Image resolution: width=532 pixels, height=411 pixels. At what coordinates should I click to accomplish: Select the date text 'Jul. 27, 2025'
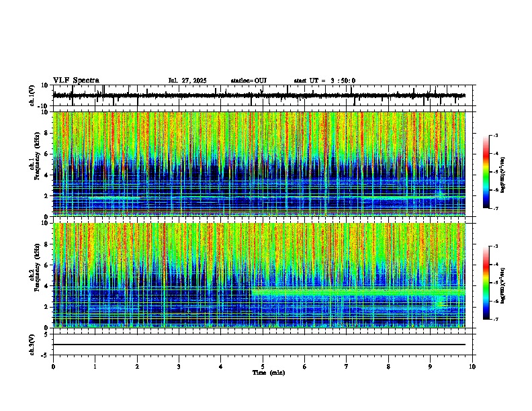(187, 81)
